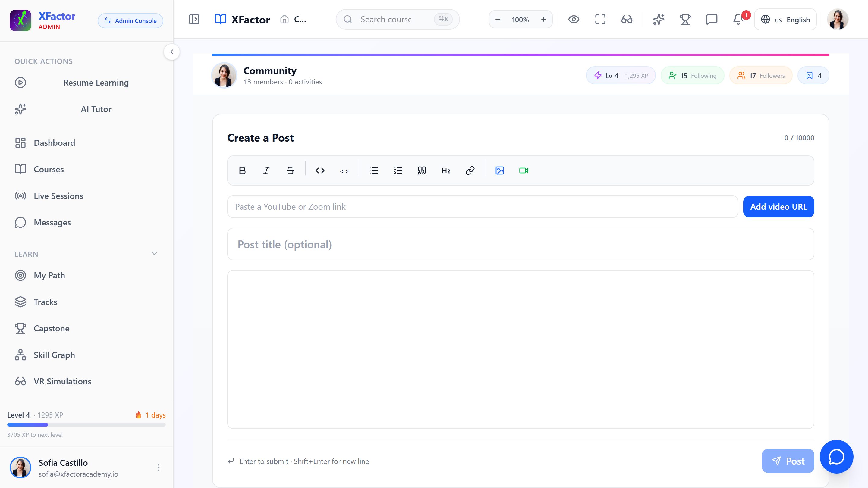
Task: Open Capstone page
Action: click(x=86, y=328)
